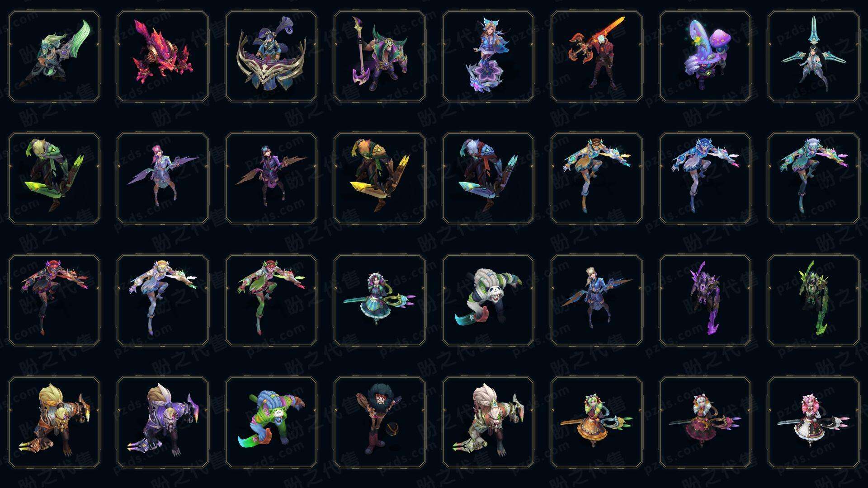Pick the green-haired maid in orange dress

[597, 422]
